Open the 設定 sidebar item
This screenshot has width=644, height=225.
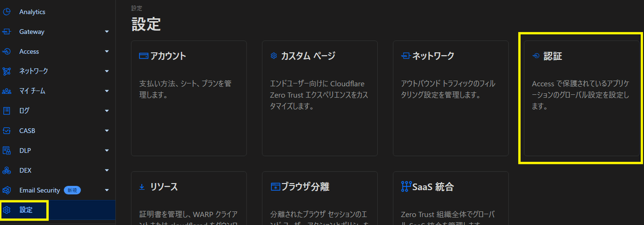tap(57, 210)
